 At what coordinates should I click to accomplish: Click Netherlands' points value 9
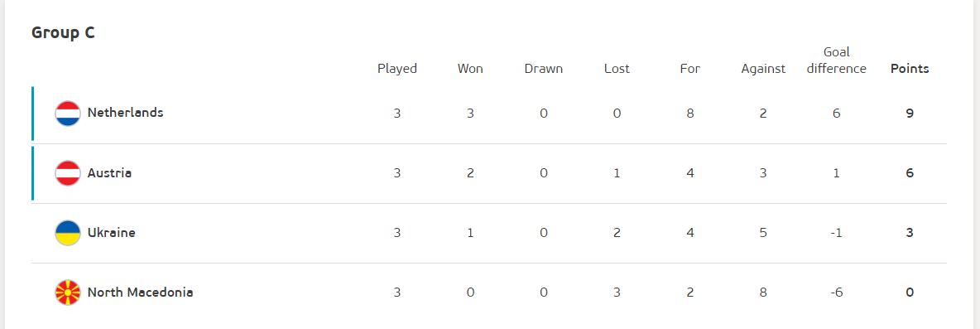(910, 114)
